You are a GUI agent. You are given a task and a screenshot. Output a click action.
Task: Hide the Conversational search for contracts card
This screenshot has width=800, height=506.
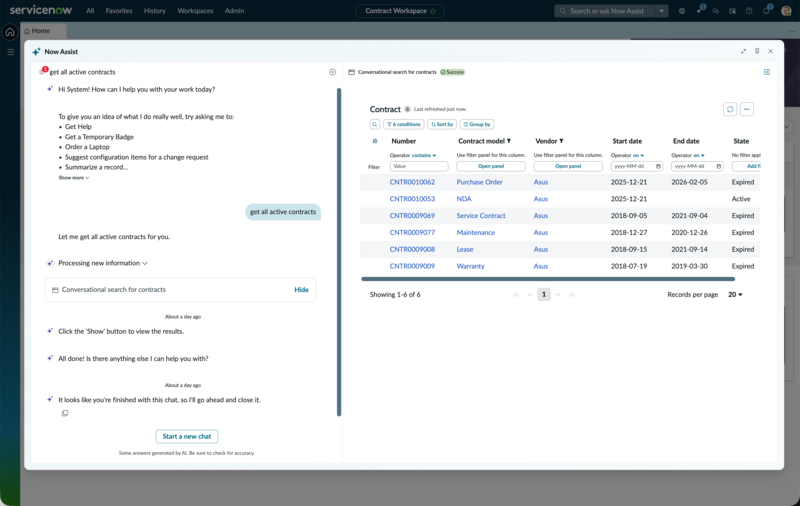(302, 290)
